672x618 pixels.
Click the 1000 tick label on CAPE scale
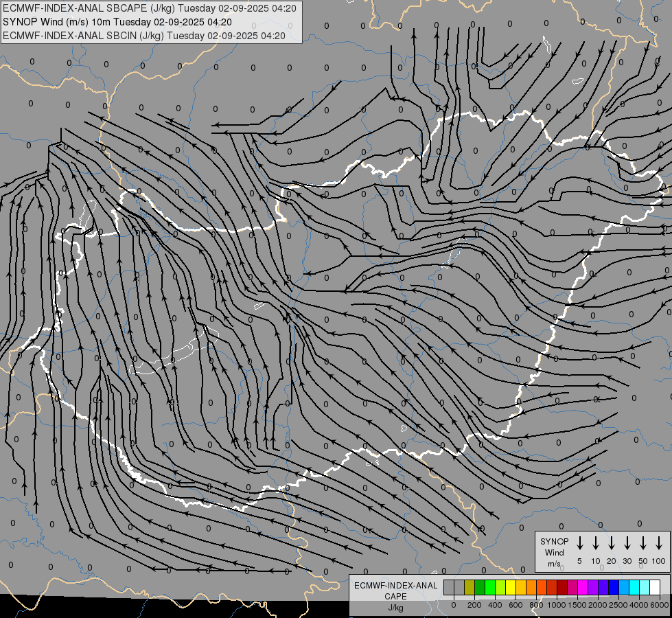556,605
